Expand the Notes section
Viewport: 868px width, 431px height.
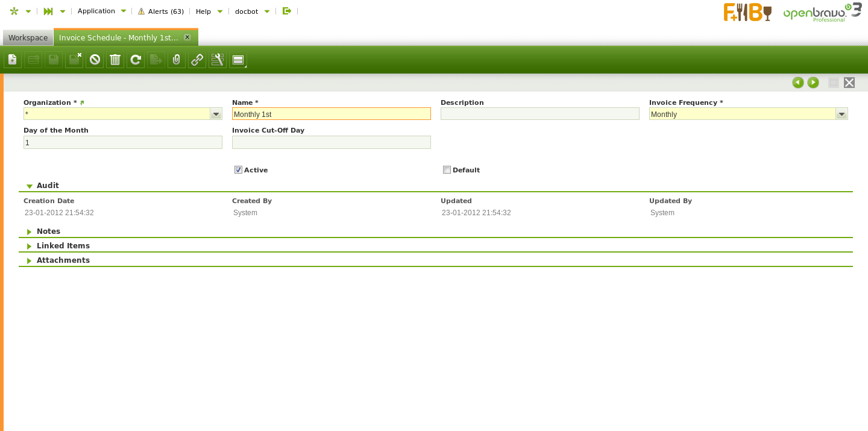click(x=48, y=231)
